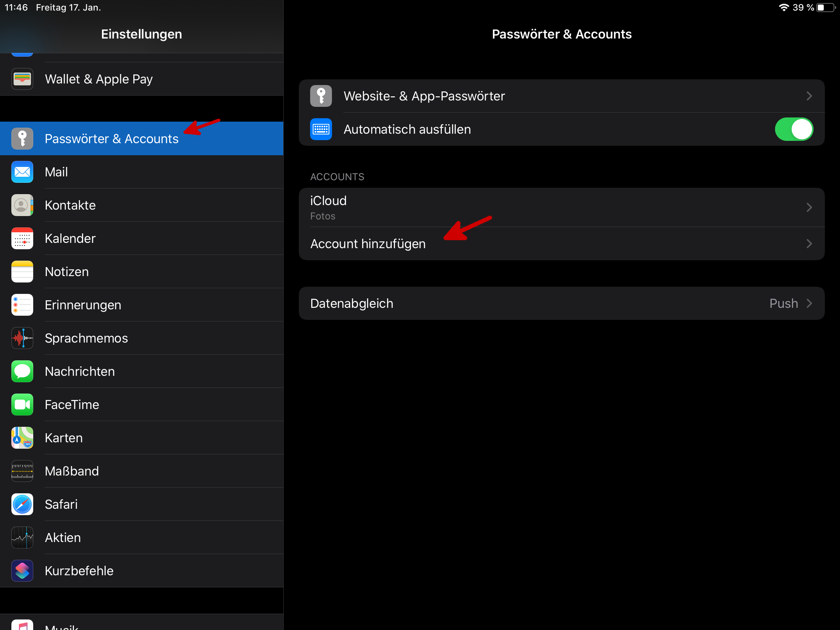Tap the Wallet & Apple Pay icon
This screenshot has height=630, width=840.
point(22,79)
